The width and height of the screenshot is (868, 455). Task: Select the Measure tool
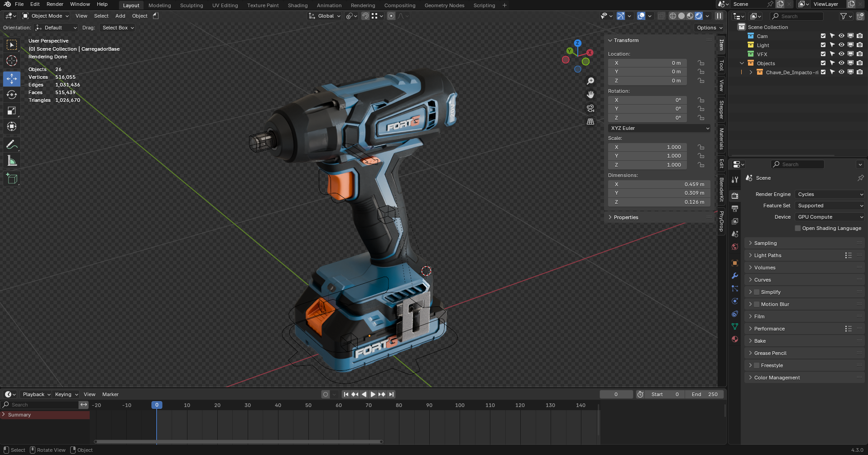(x=12, y=161)
